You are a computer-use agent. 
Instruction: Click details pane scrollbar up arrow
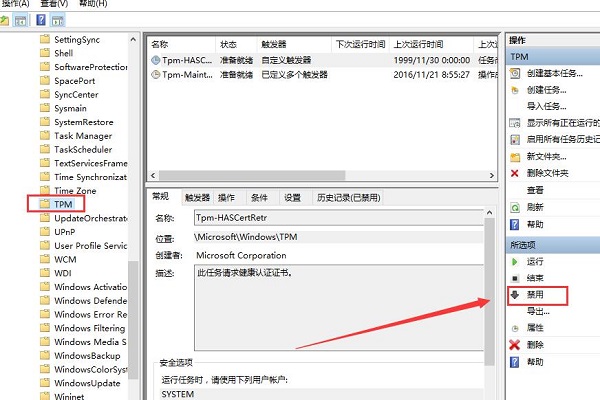(489, 213)
